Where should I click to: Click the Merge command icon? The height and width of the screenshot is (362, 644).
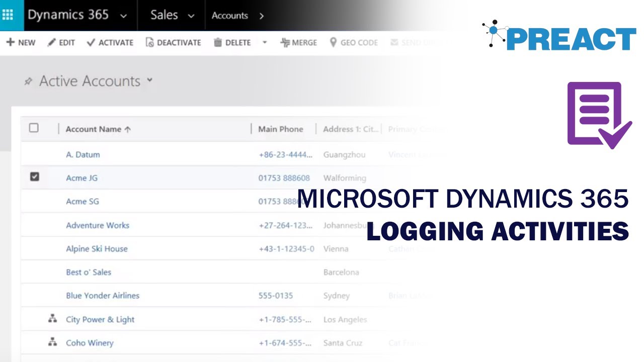(x=285, y=43)
